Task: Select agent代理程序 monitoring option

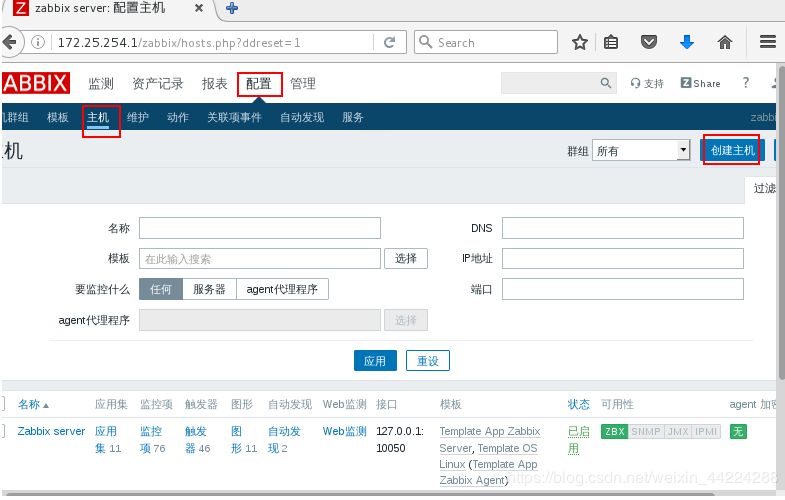Action: tap(282, 289)
